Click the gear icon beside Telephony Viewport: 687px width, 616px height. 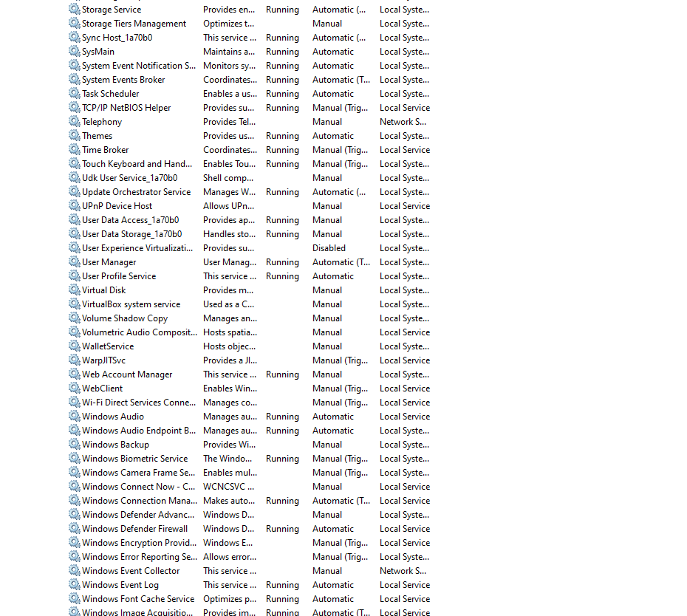click(75, 121)
